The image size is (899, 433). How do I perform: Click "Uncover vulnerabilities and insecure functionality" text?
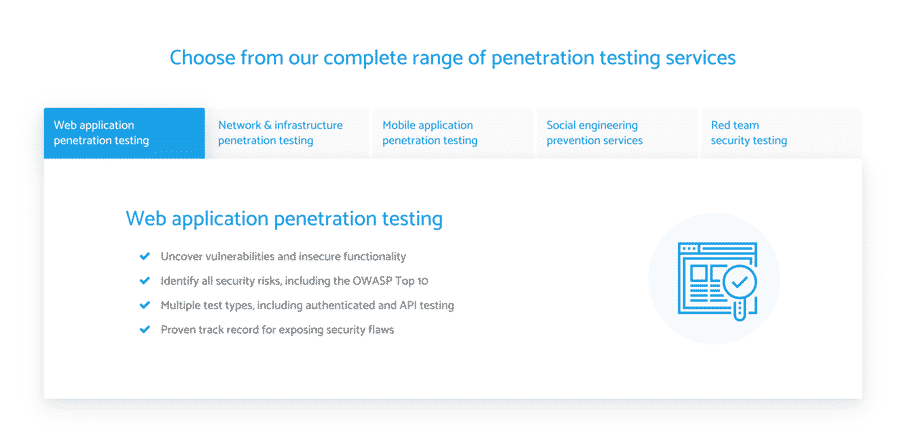(283, 257)
